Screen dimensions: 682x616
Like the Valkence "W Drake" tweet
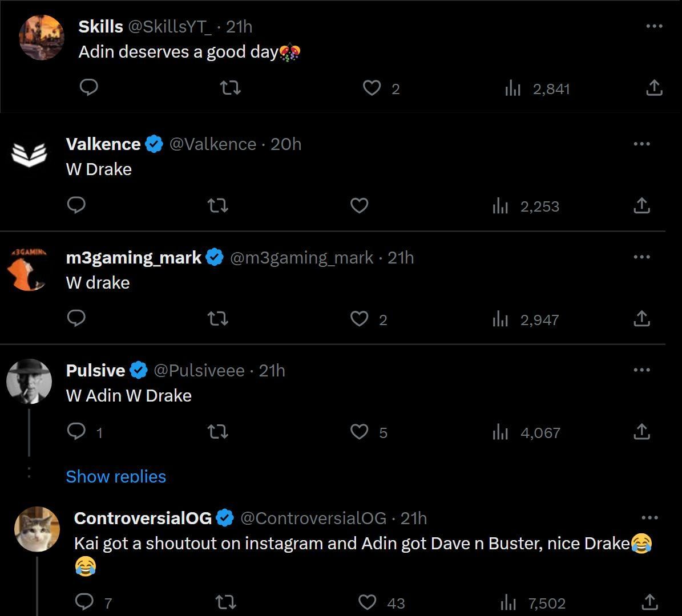pyautogui.click(x=359, y=205)
